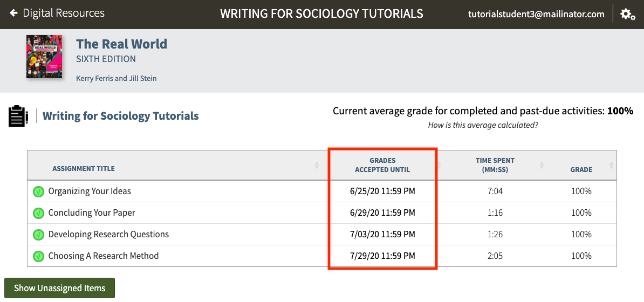Sort by Grades Accepted Until arrows

point(439,165)
